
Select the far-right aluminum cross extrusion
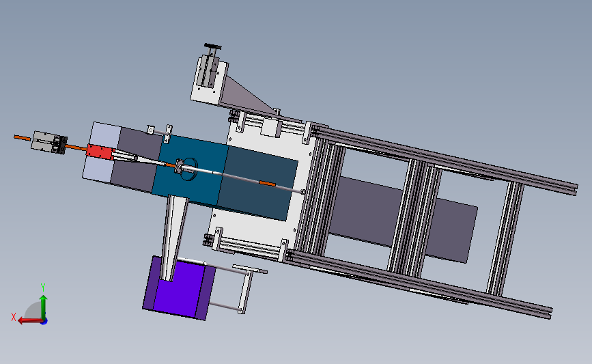click(x=505, y=238)
